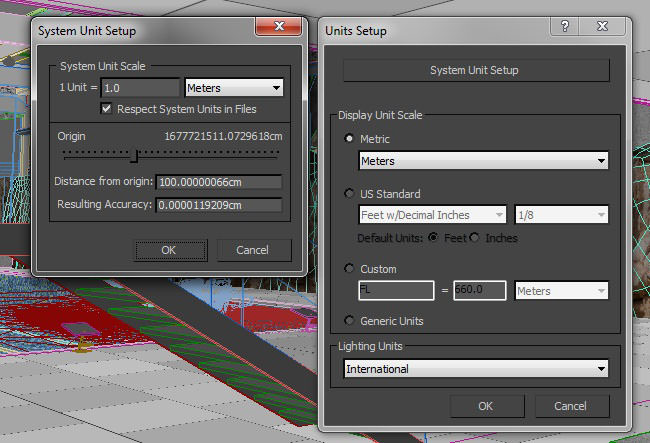Choose the Custom display unit option
Viewport: 650px width, 443px height.
pos(349,269)
